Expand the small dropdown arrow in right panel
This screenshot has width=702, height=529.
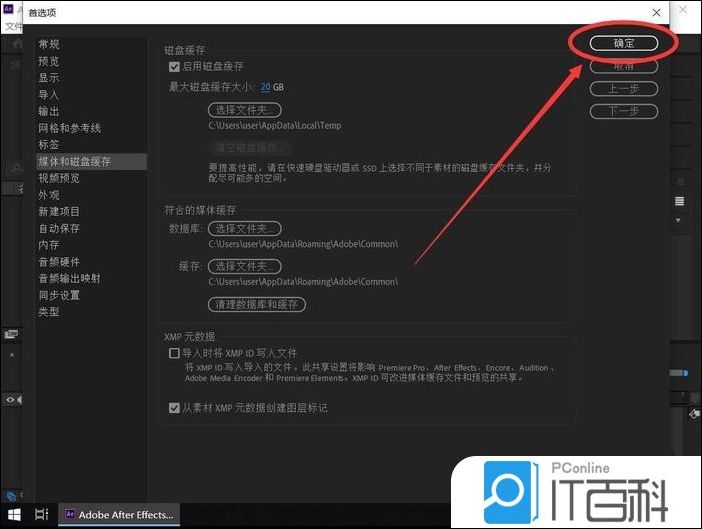[x=678, y=220]
